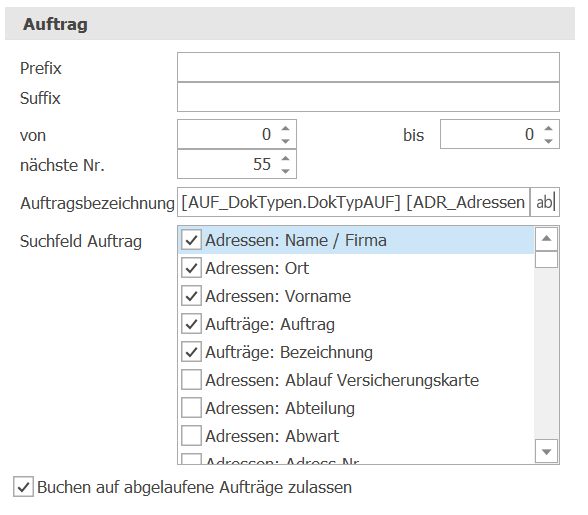Image resolution: width=588 pixels, height=515 pixels.
Task: Open the 'ab' editor button for Auftragsbezeichnung
Action: tap(544, 202)
